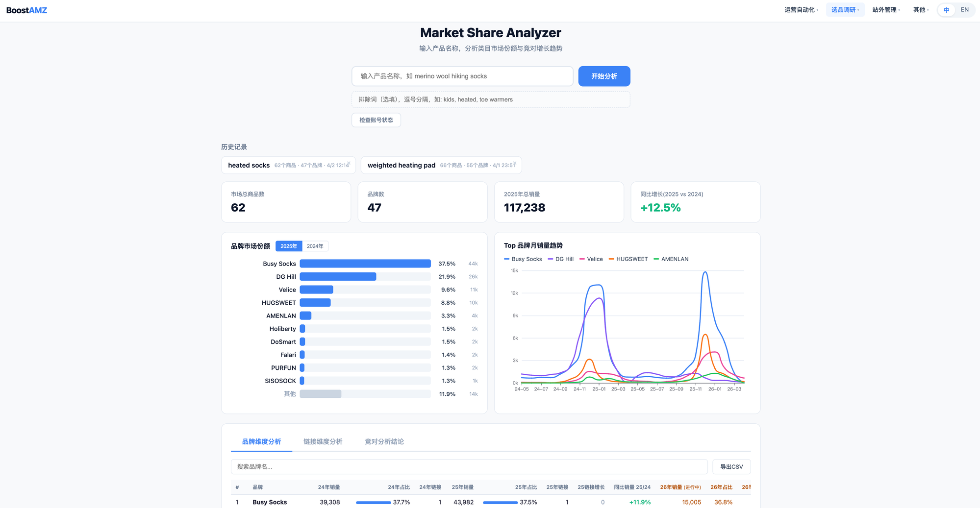Remove the weighted heating pad history entry
The image size is (980, 508).
[x=515, y=163]
